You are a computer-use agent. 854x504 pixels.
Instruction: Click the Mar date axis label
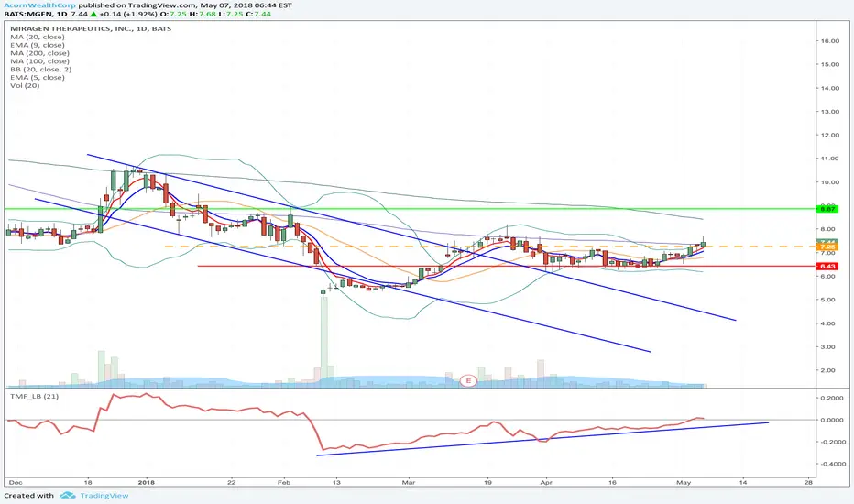coord(408,482)
